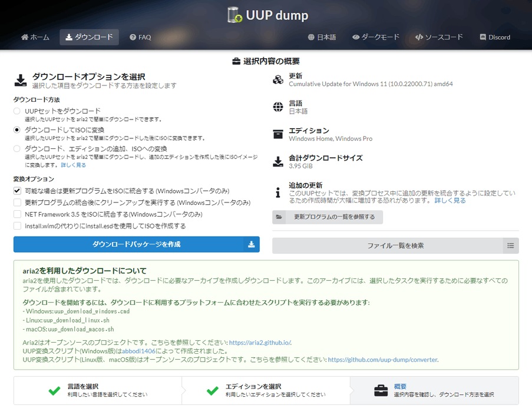Go to the エディションを選択 step
Screen dimensions: 532x408
(x=266, y=391)
